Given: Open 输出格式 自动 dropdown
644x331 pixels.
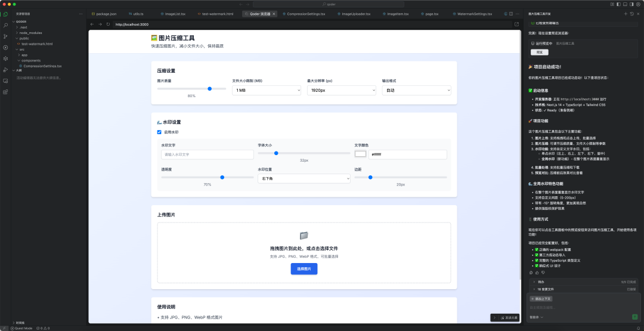Looking at the screenshot, I should 416,90.
